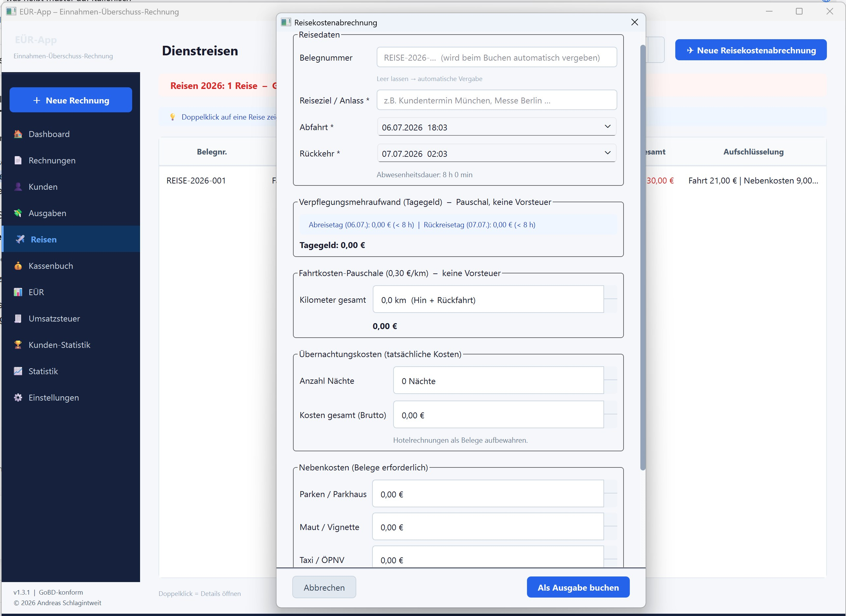Increase Maut / Vignette with up stepper

coord(610,519)
